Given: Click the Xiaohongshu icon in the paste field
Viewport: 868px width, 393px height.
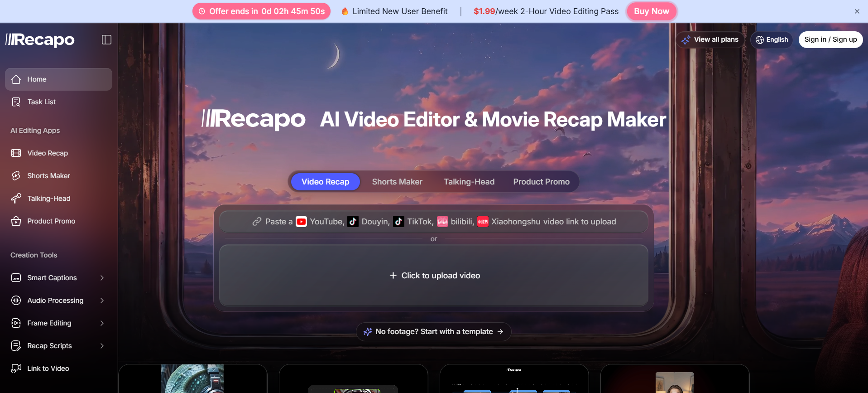Looking at the screenshot, I should [483, 222].
